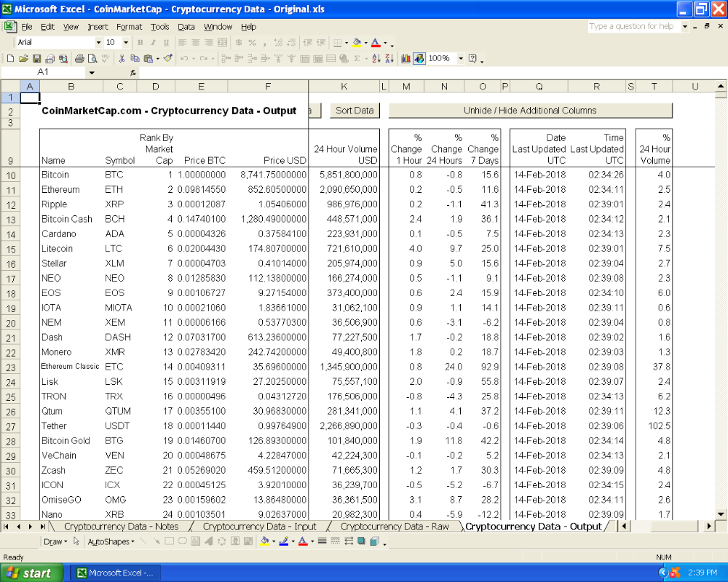Open the File menu
The width and height of the screenshot is (728, 582).
27,27
